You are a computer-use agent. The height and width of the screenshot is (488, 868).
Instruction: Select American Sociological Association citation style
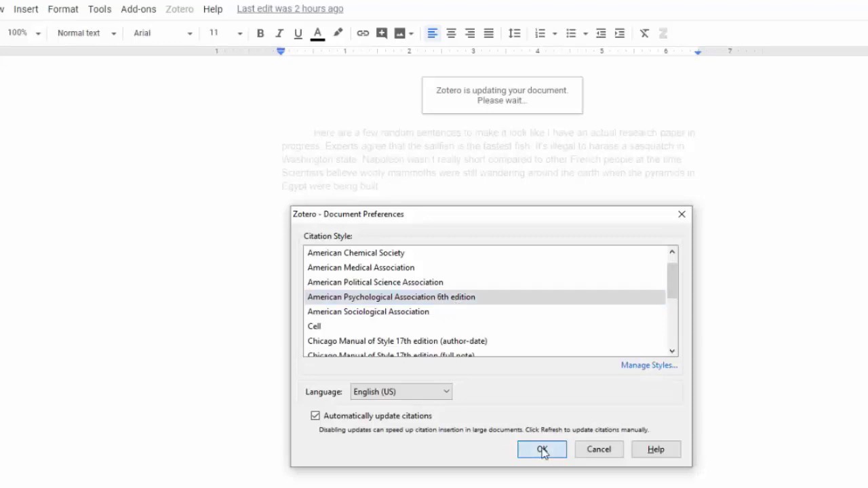[485, 312]
